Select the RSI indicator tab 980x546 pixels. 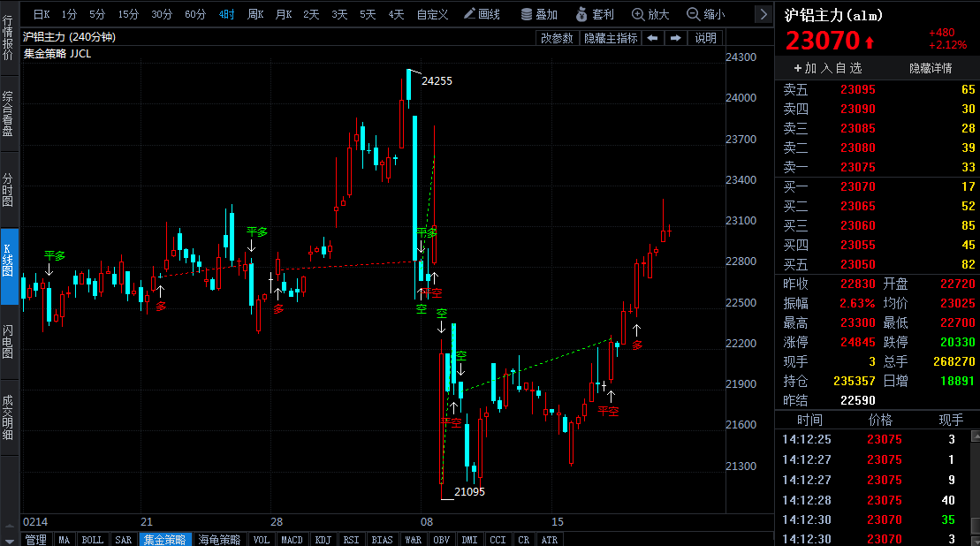(351, 539)
